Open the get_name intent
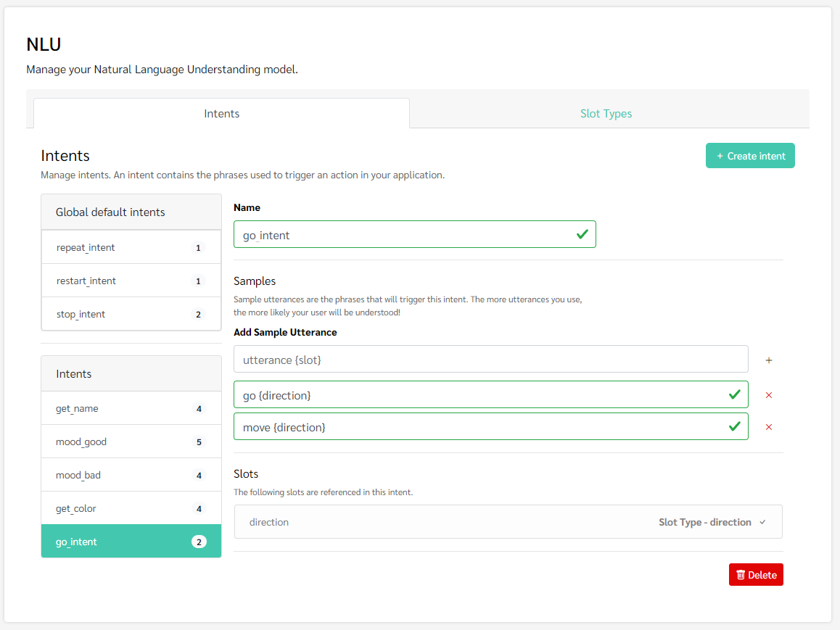The width and height of the screenshot is (840, 630). point(131,408)
